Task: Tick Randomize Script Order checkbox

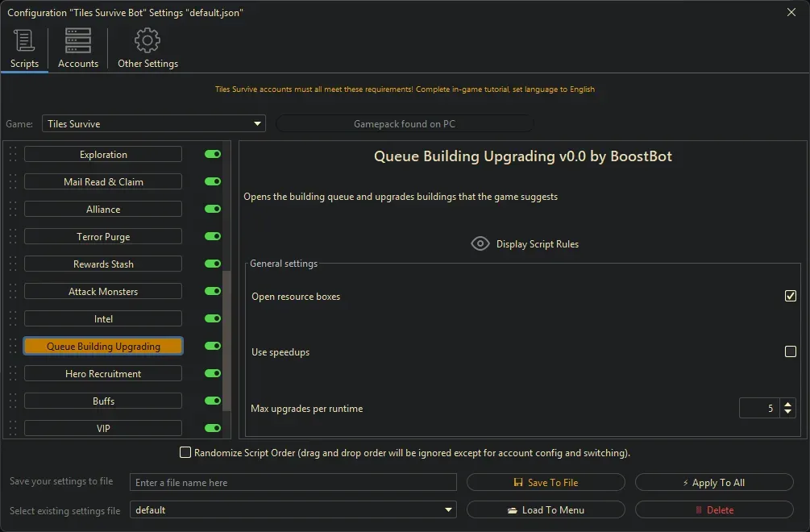Action: click(x=185, y=453)
